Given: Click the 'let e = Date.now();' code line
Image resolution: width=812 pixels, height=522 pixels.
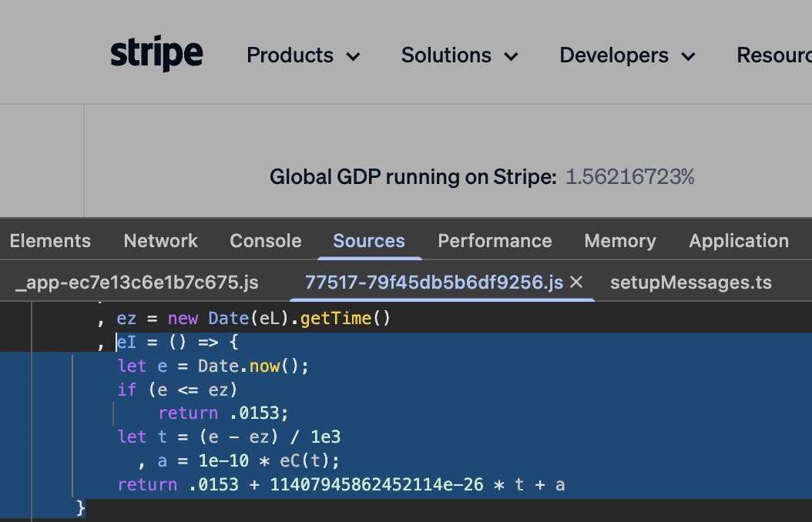Looking at the screenshot, I should pos(213,366).
